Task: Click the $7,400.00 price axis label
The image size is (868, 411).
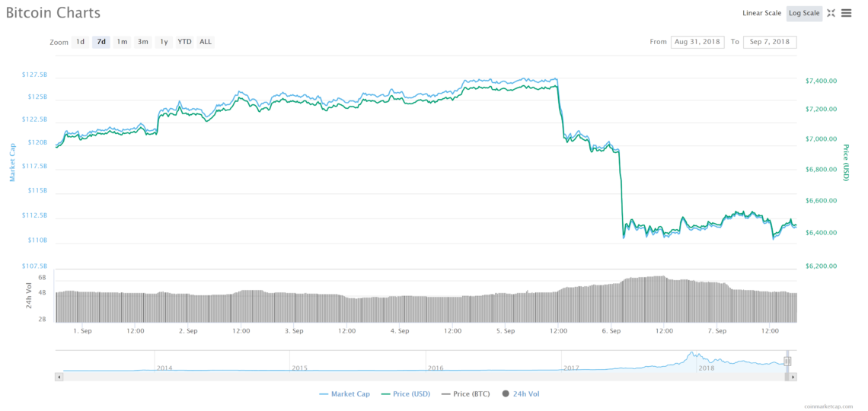Action: (x=821, y=81)
